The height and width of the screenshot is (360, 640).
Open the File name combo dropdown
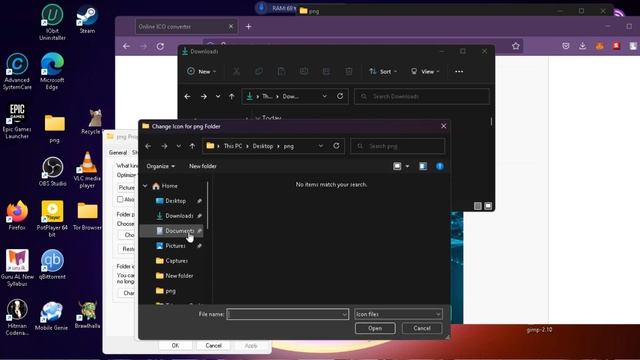pyautogui.click(x=344, y=314)
